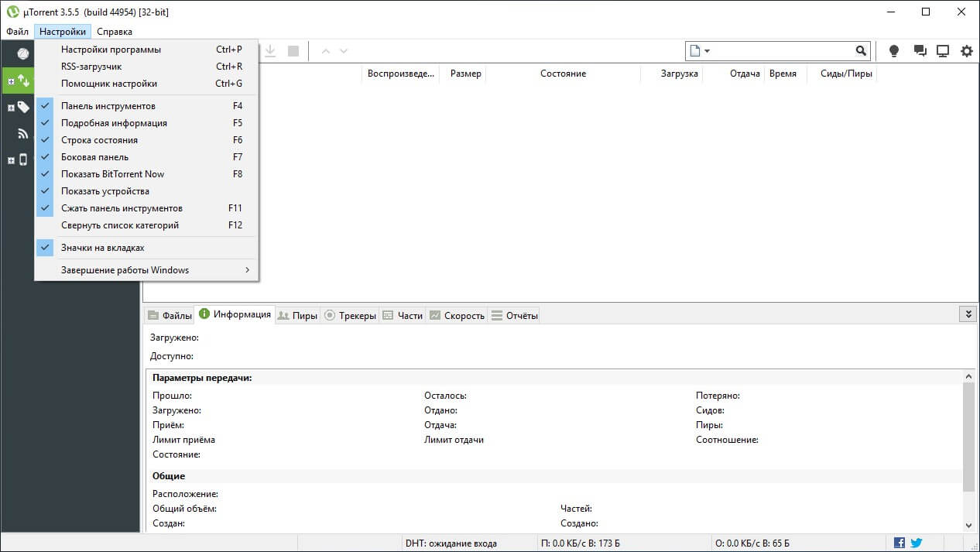Viewport: 980px width, 552px height.
Task: Switch to the Файлы tab
Action: tap(170, 315)
